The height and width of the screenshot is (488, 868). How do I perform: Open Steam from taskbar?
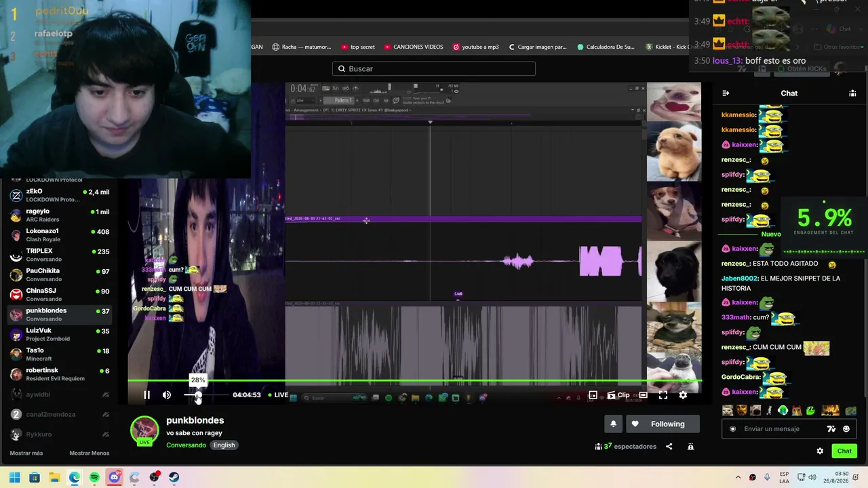(174, 477)
